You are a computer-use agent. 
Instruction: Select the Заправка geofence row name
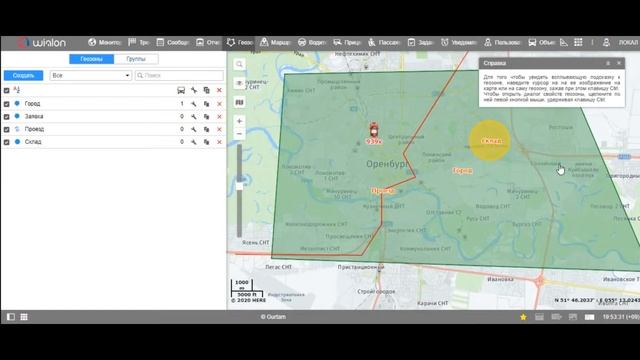(34, 116)
